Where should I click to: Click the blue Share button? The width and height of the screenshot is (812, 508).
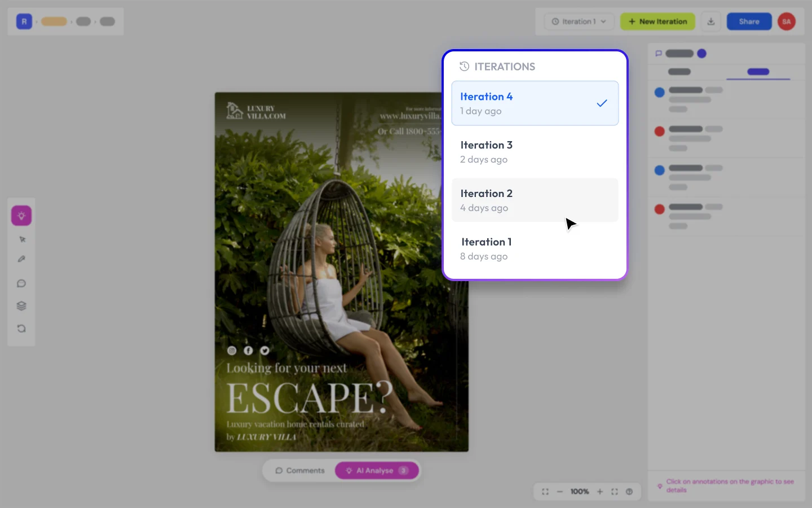749,21
